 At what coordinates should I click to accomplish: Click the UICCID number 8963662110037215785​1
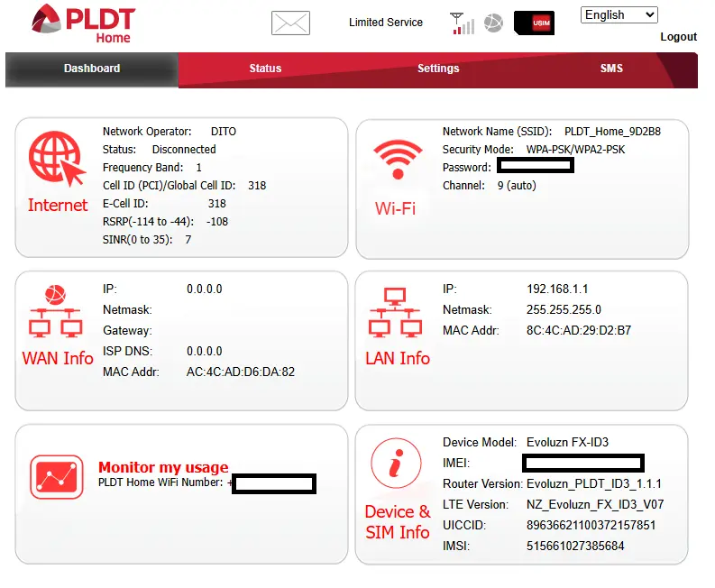point(591,526)
